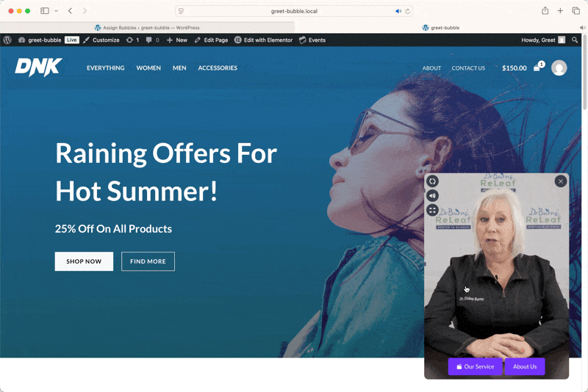
Task: Open the WordPress logo menu
Action: (x=7, y=40)
